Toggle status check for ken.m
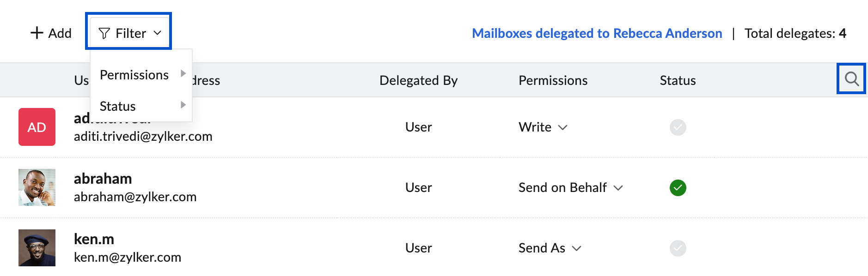This screenshot has width=868, height=276. (x=678, y=248)
